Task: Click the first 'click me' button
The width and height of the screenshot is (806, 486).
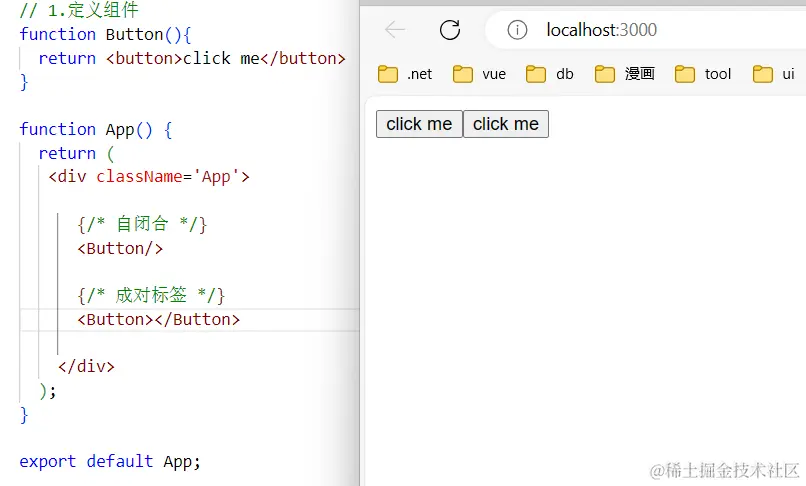Action: click(419, 124)
